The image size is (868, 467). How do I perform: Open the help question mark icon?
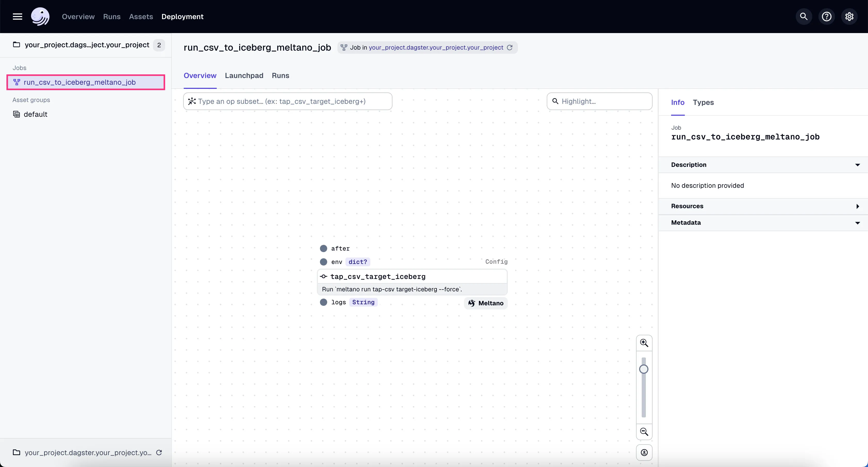(x=826, y=17)
